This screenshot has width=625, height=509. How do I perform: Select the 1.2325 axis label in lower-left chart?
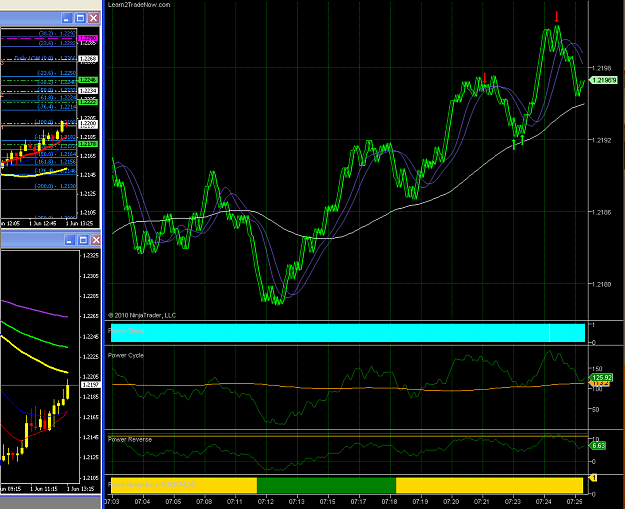point(90,255)
